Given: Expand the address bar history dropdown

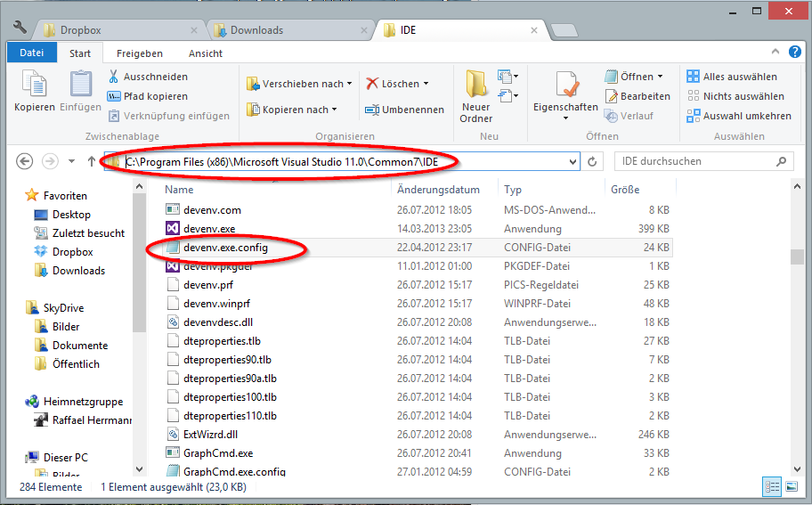Looking at the screenshot, I should point(572,161).
